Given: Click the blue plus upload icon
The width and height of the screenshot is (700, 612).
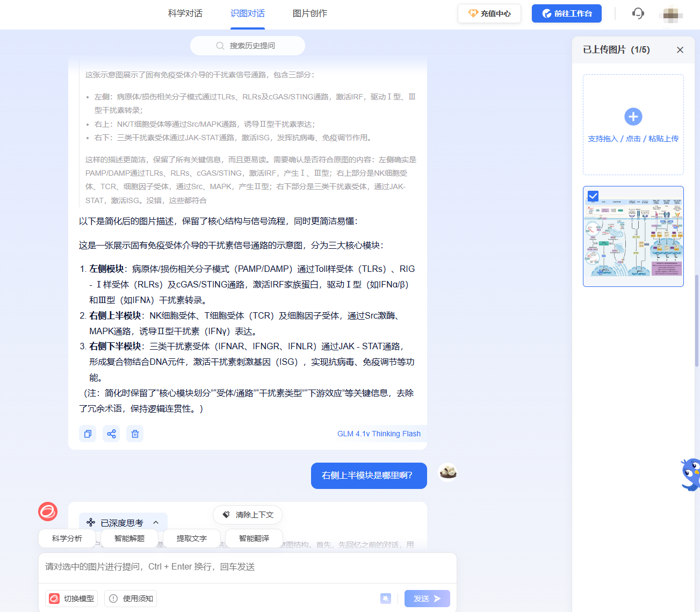Looking at the screenshot, I should point(633,117).
